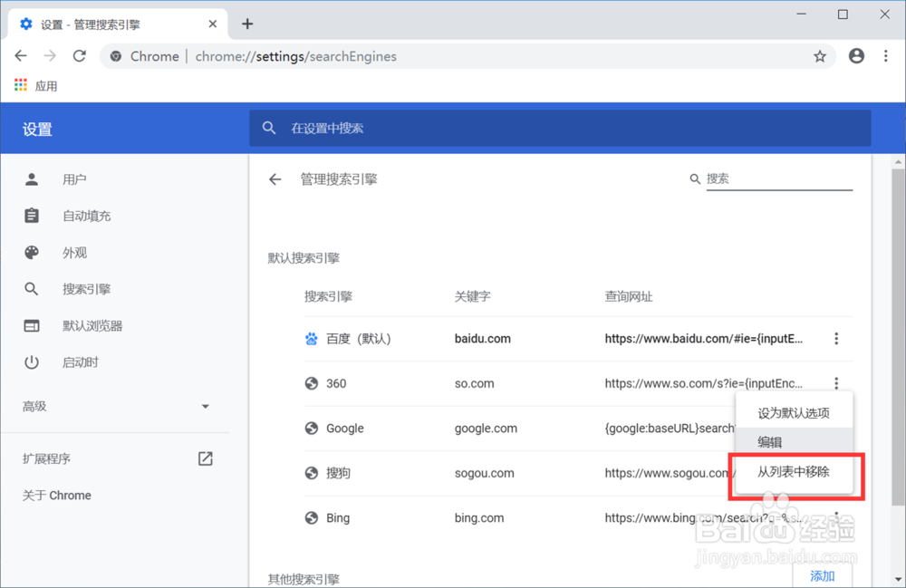This screenshot has width=906, height=588.
Task: Minimize the Chrome window
Action: point(801,14)
